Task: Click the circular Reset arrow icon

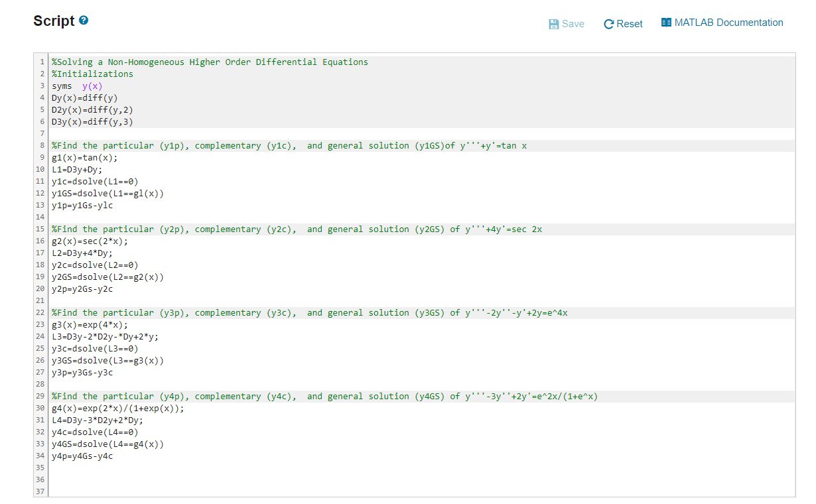Action: pos(609,24)
